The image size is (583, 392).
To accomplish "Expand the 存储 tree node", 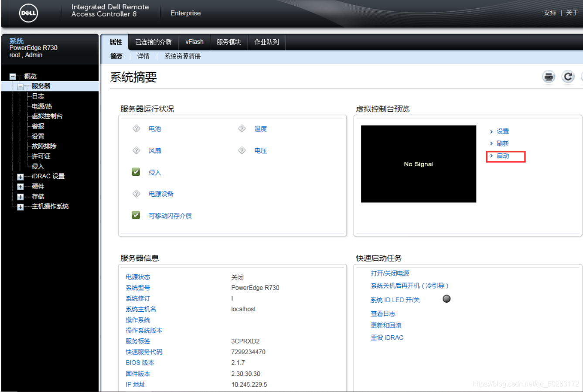I will [x=20, y=197].
